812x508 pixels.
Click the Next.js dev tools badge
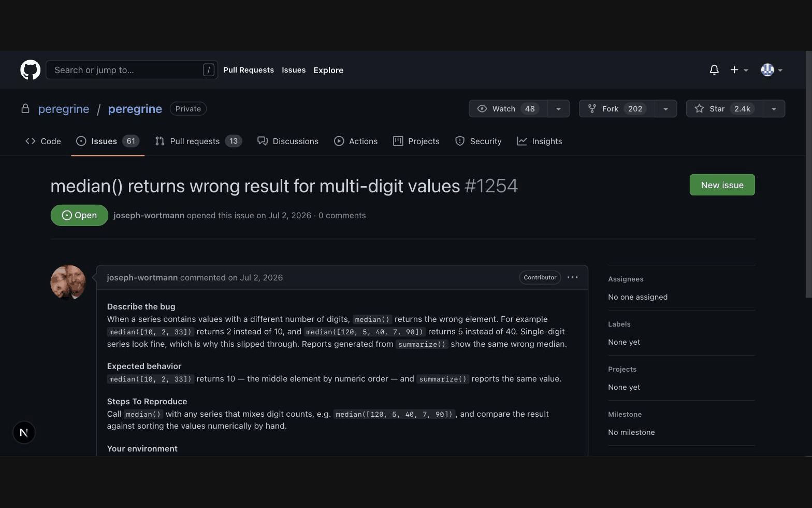point(24,432)
